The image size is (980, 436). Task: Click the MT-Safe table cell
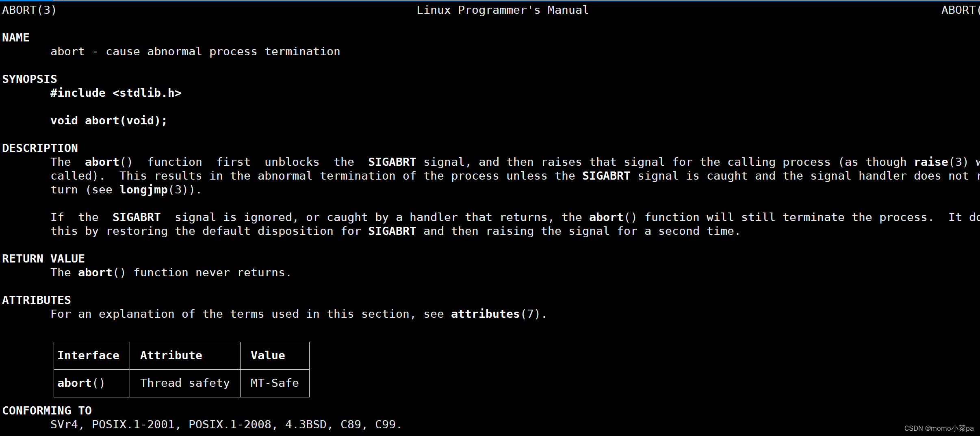(x=275, y=383)
